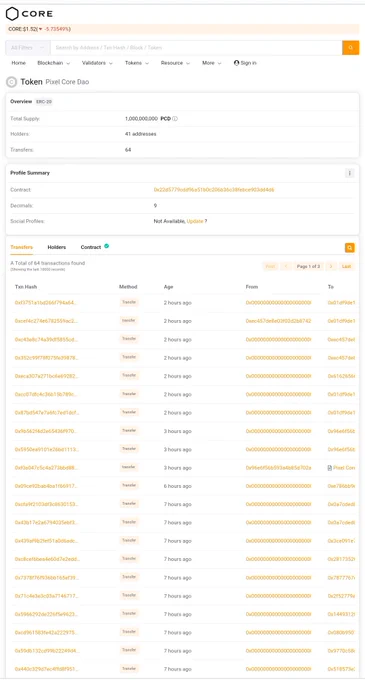Click the 41 addresses holders value

click(x=140, y=134)
